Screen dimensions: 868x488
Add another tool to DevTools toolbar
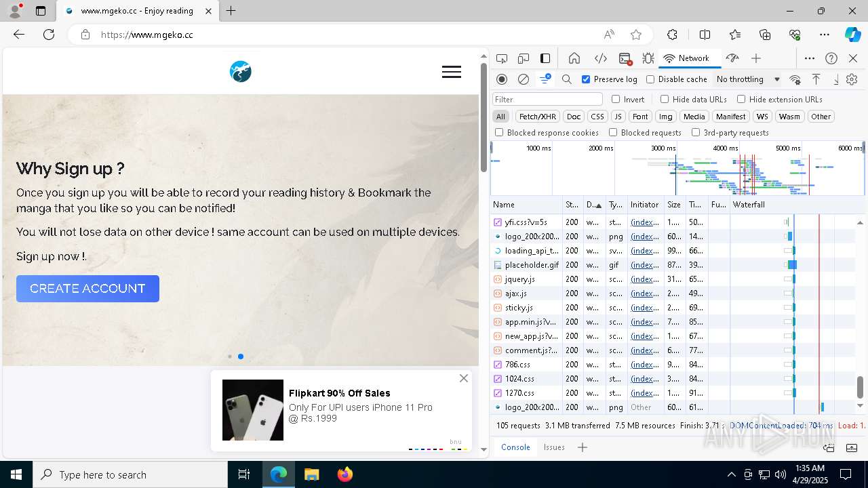click(756, 58)
